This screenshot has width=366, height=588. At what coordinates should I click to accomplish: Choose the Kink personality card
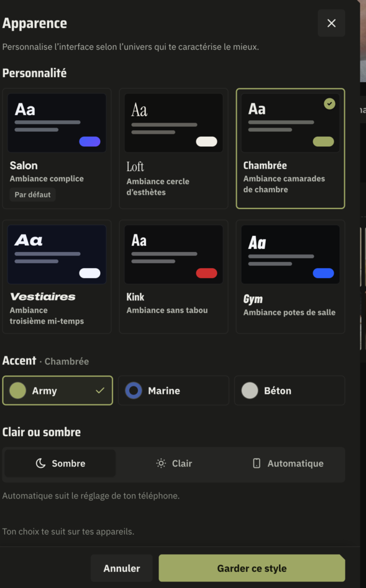[173, 277]
